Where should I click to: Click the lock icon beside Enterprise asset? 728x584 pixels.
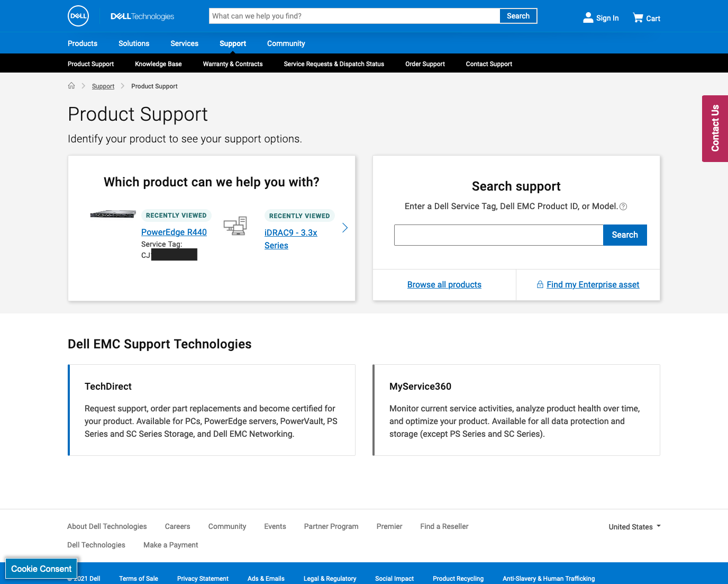click(x=540, y=284)
